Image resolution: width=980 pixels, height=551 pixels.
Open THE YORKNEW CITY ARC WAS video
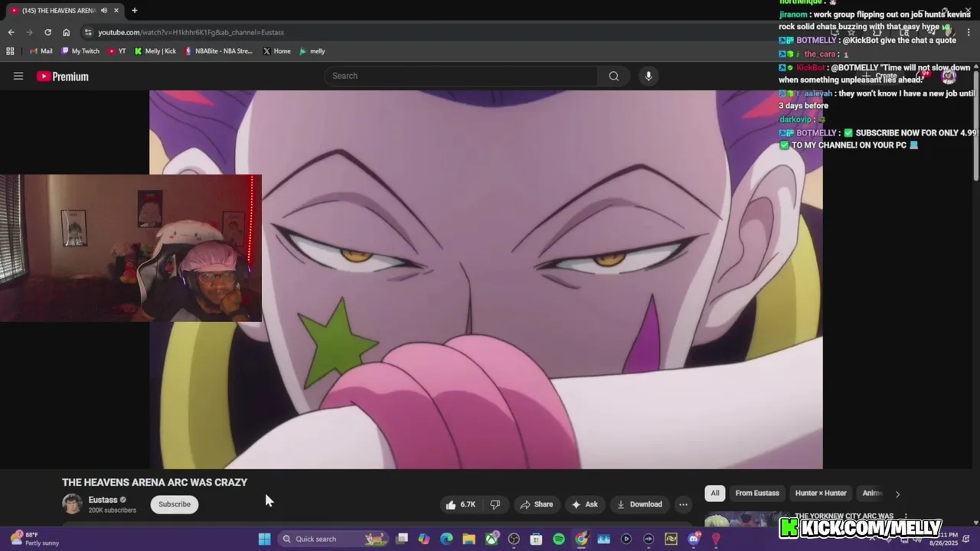844,517
